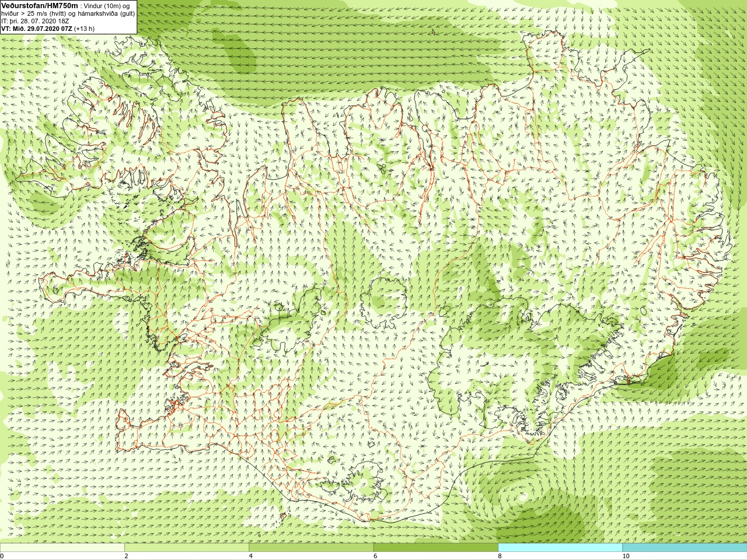Click the medium green 4–6 legend swatch
Image resolution: width=747 pixels, height=560 pixels.
[311, 548]
